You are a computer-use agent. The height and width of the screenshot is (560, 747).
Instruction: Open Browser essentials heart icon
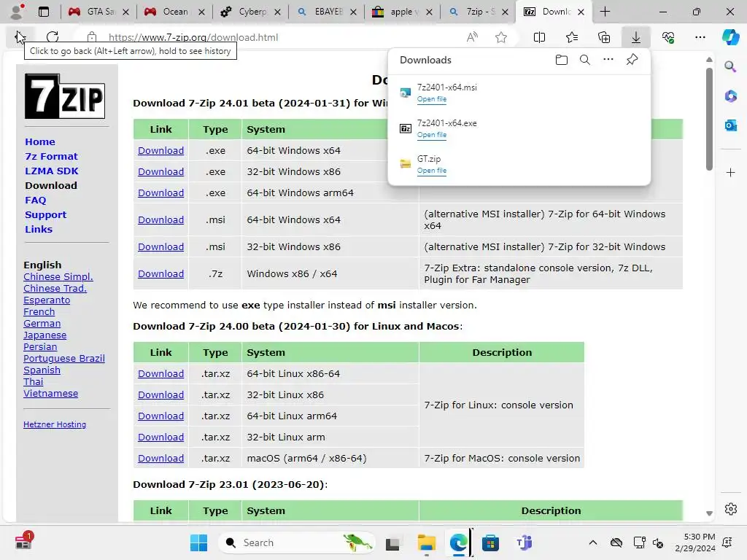point(668,37)
